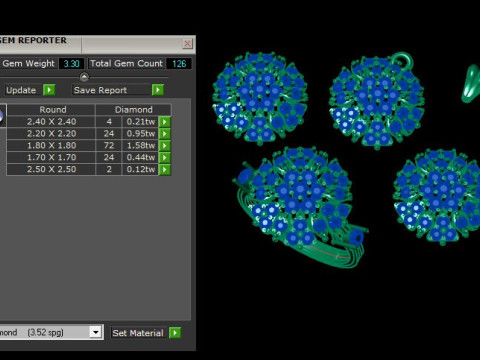
Task: Click the green arrow next to Set Material
Action: click(x=175, y=333)
